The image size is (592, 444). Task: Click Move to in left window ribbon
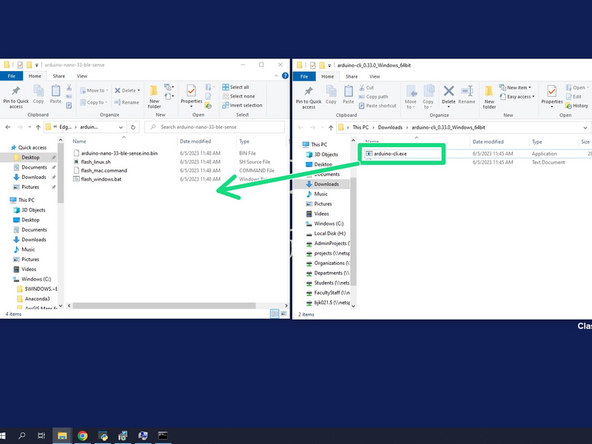[94, 90]
